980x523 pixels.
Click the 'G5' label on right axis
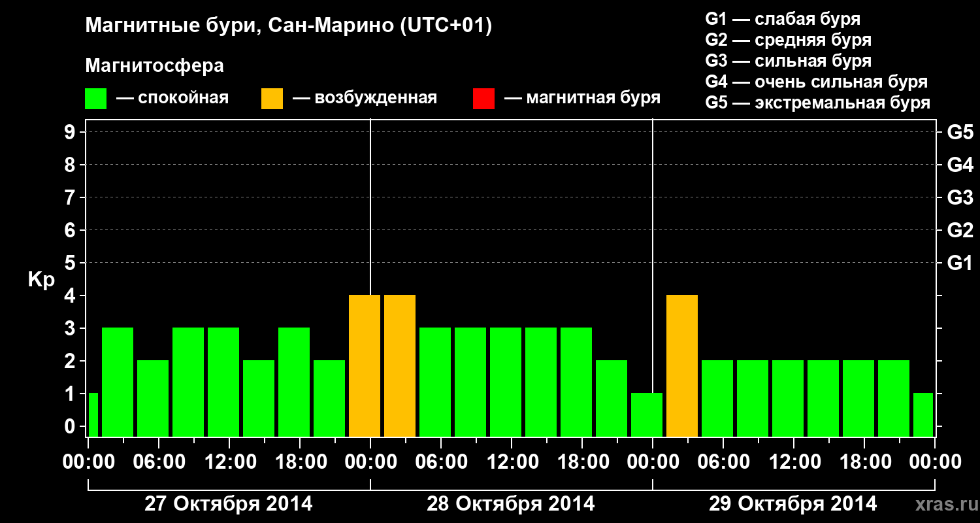click(x=960, y=132)
